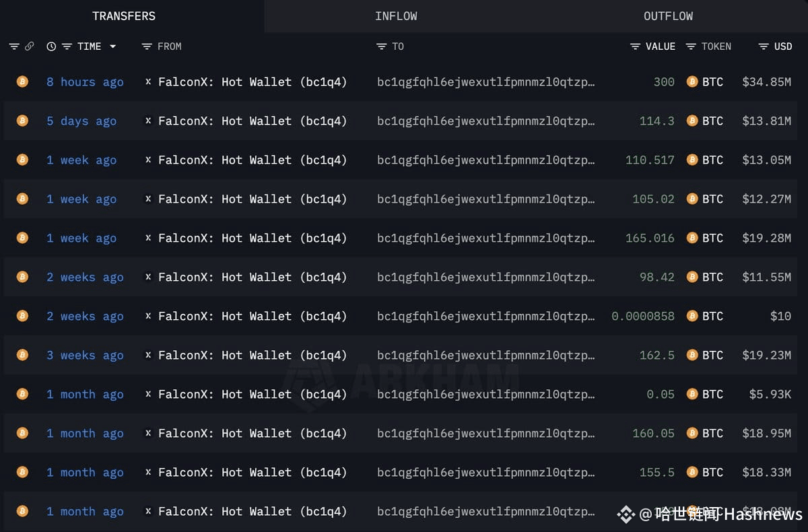Click Bitcoin icon on the 3 weeks ago row

point(22,355)
